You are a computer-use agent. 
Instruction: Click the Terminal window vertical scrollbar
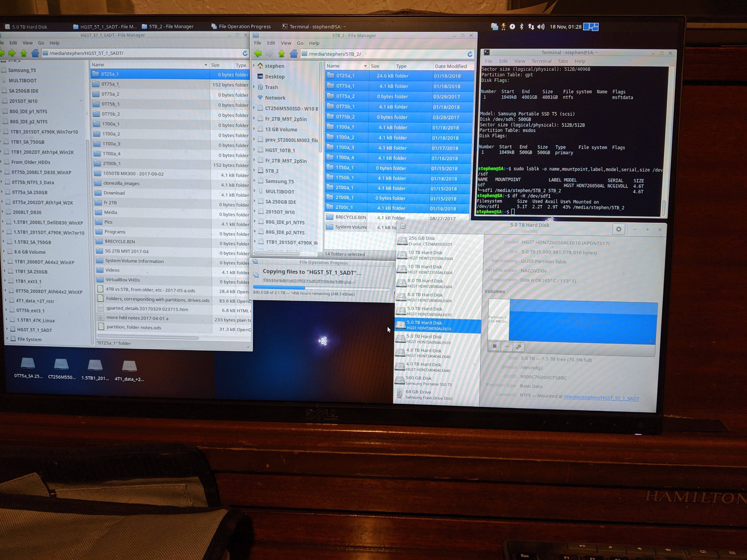(664, 208)
